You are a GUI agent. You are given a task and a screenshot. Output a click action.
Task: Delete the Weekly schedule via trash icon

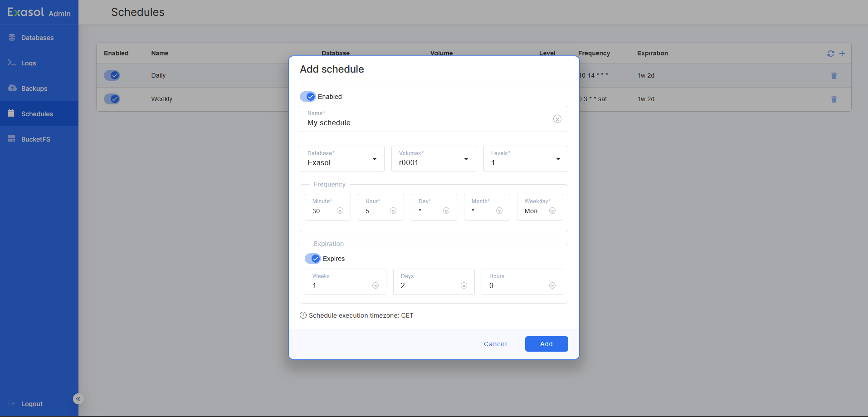coord(834,99)
